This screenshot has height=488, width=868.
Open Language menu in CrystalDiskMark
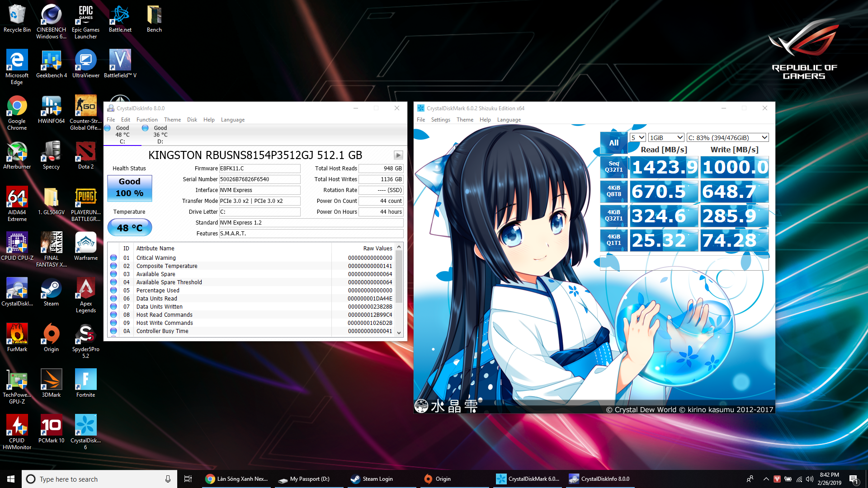coord(509,120)
